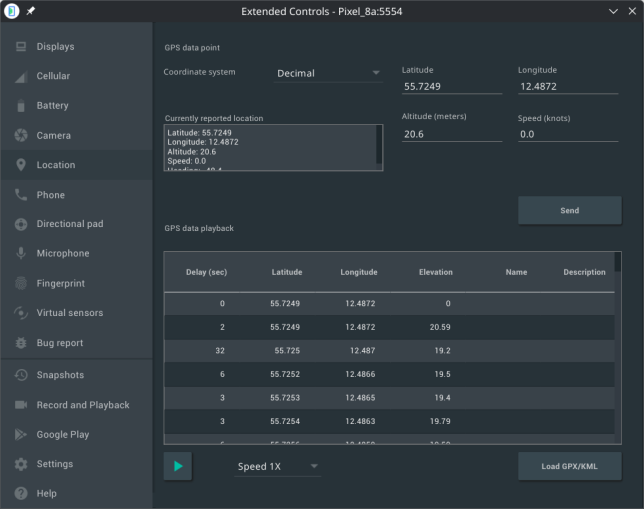Click the Help question mark icon
Screen dimensions: 644x509
pos(21,493)
